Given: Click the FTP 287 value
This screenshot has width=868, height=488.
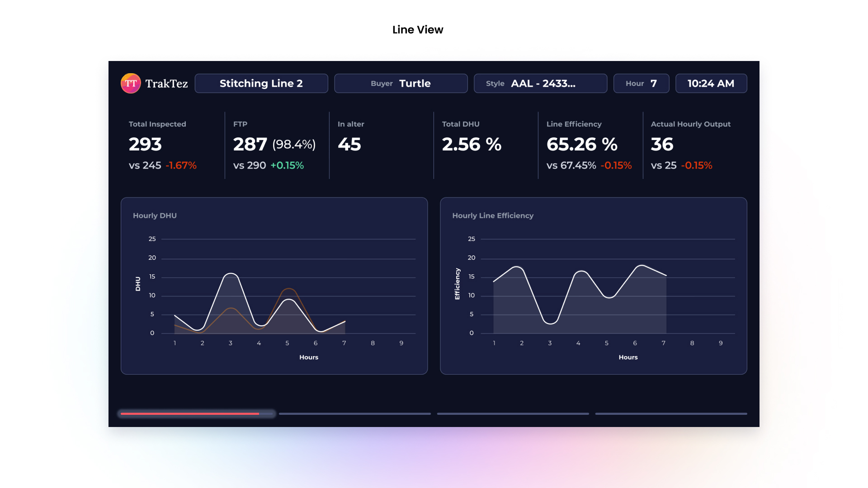Looking at the screenshot, I should [250, 145].
